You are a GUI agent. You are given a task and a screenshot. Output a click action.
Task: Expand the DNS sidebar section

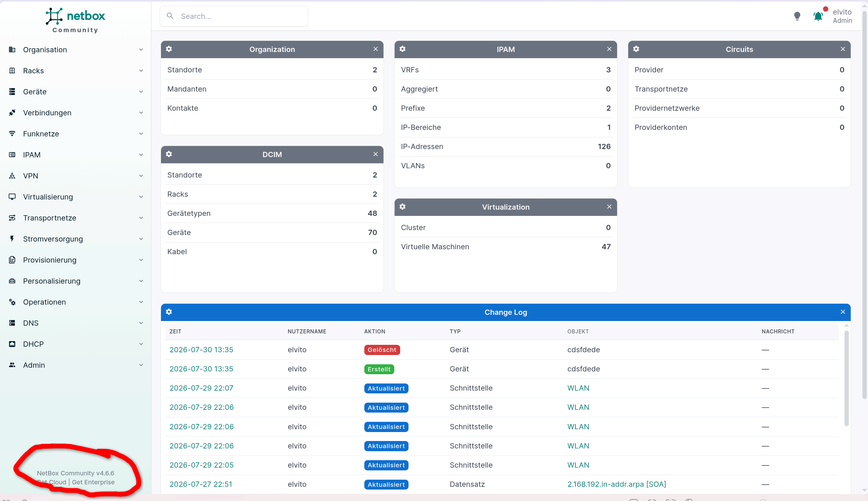point(75,323)
